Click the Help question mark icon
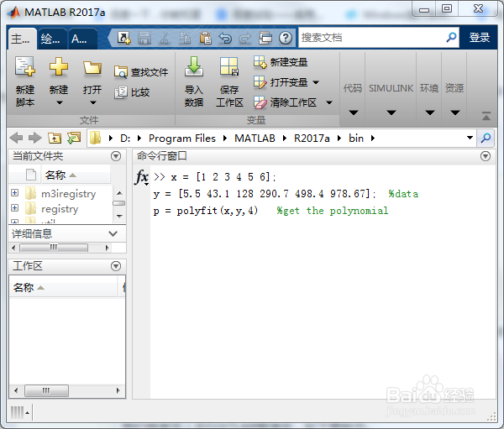The image size is (504, 429). pyautogui.click(x=286, y=38)
